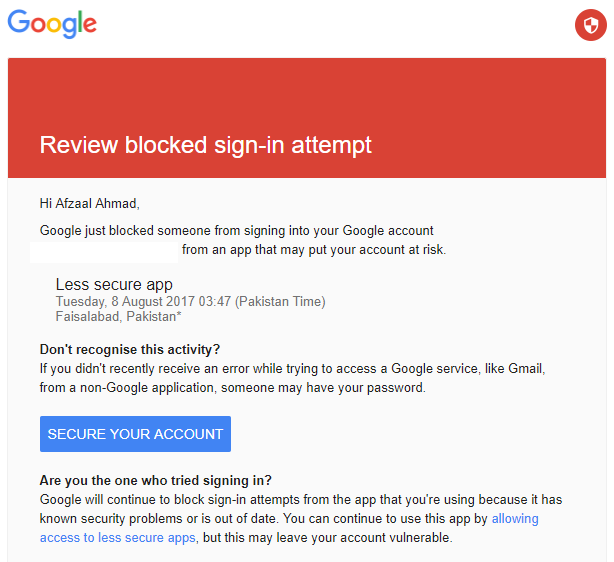Click the Review blocked sign-in attempt heading
Viewport: 614px width, 562px height.
point(205,145)
